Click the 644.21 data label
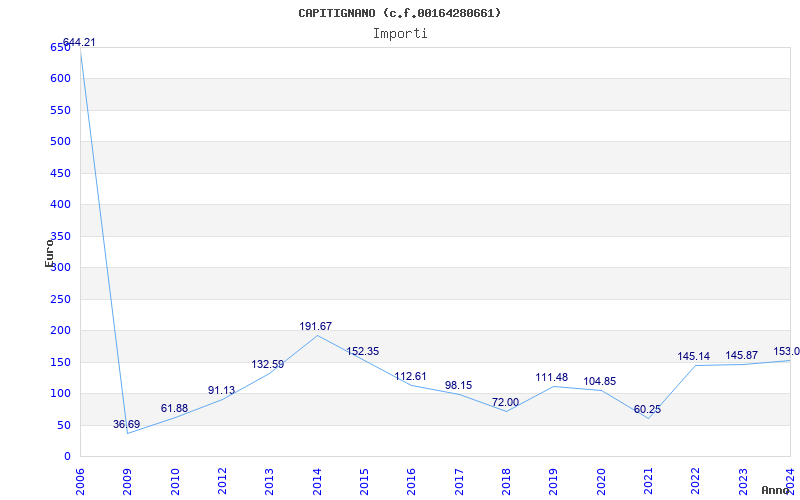Viewport: 800px width, 500px height. click(x=79, y=42)
